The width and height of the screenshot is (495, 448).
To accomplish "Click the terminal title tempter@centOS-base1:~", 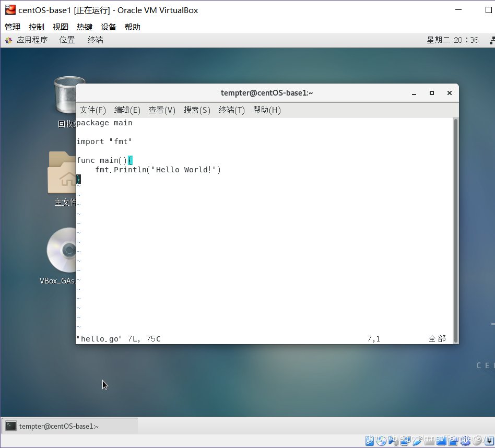I will point(267,93).
